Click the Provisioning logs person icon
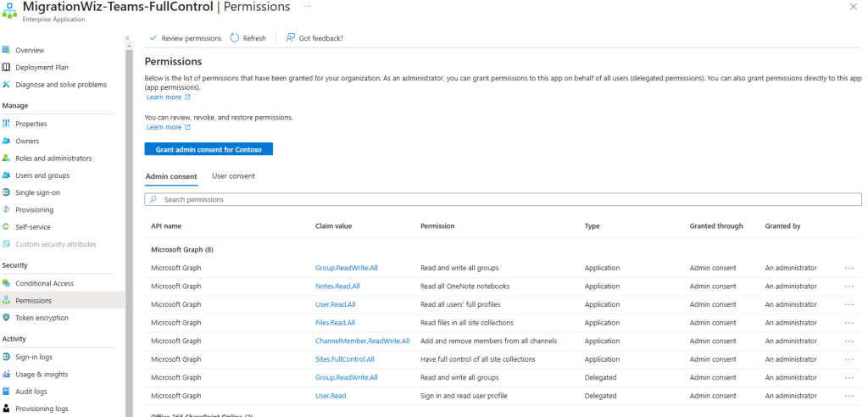 click(6, 409)
